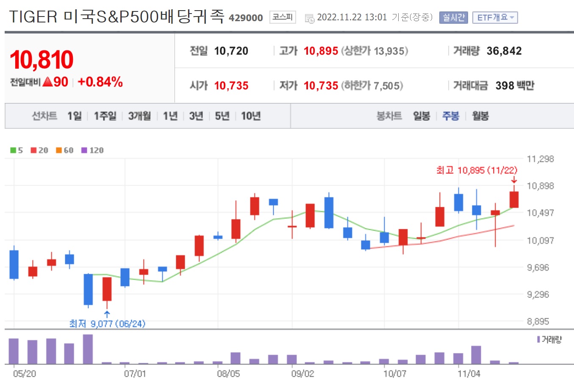Select the 5년 line chart tab
Screen dimensions: 574x392
click(222, 116)
